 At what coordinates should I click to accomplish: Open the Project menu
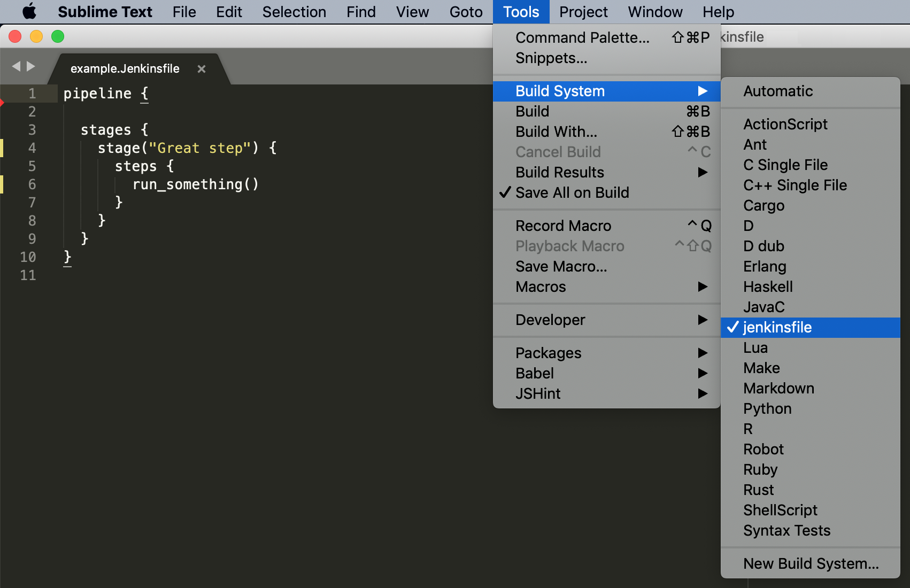583,12
